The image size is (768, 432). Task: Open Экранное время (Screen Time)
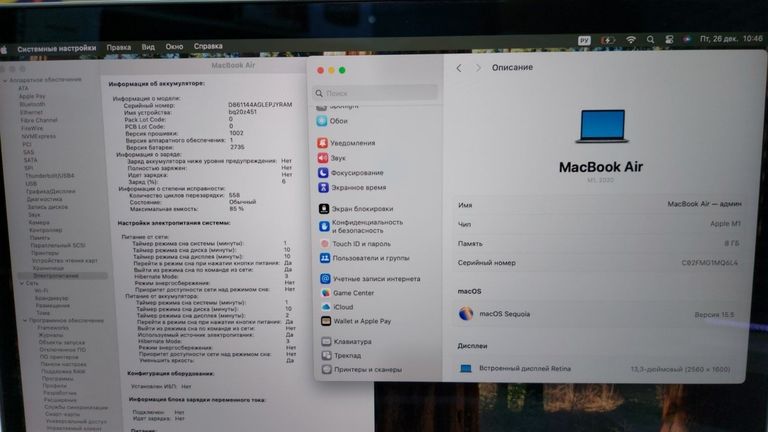tap(352, 188)
